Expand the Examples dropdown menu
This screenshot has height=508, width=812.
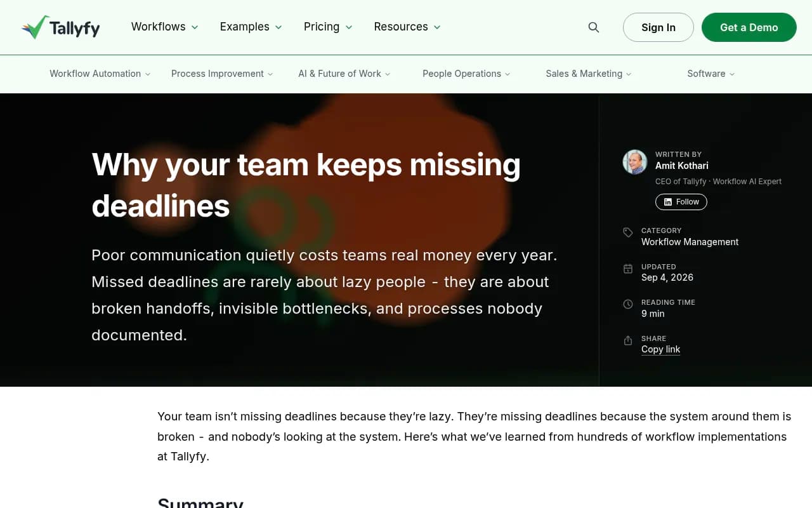(x=251, y=27)
